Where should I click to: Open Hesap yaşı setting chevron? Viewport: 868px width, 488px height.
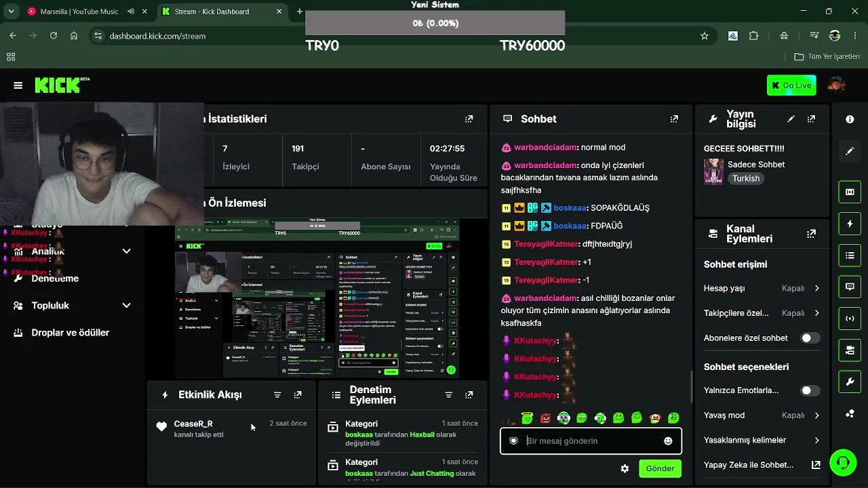pos(816,288)
